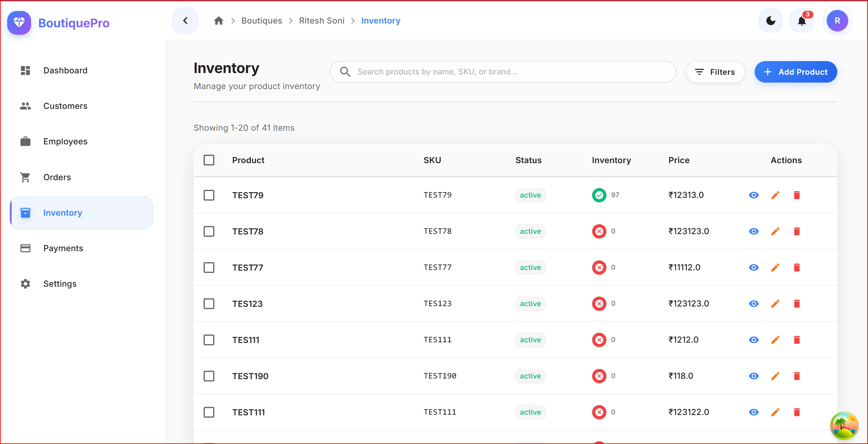Select the Customers sidebar icon
Image resolution: width=868 pixels, height=444 pixels.
[25, 106]
